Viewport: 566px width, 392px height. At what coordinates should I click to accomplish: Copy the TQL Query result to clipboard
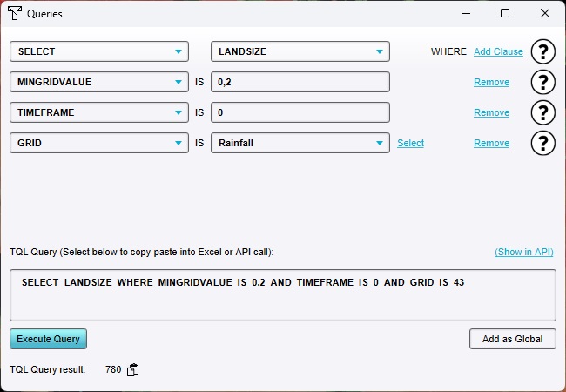[132, 370]
